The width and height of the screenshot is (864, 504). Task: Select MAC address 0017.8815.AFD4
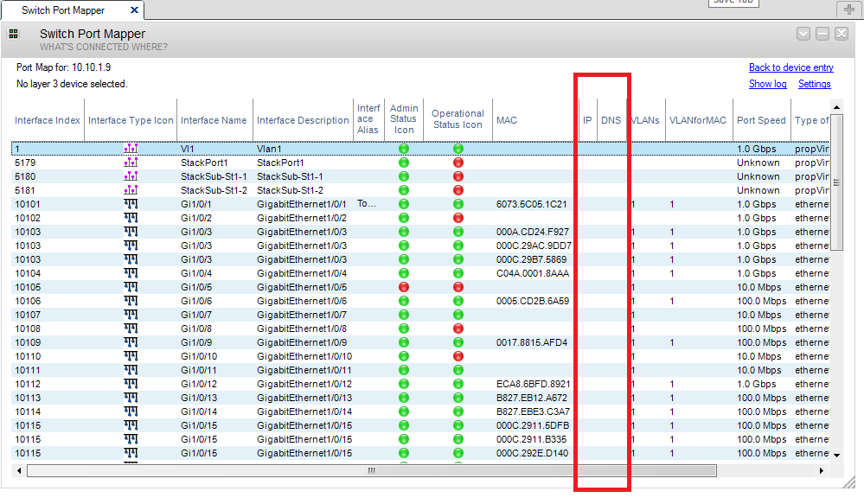point(532,342)
